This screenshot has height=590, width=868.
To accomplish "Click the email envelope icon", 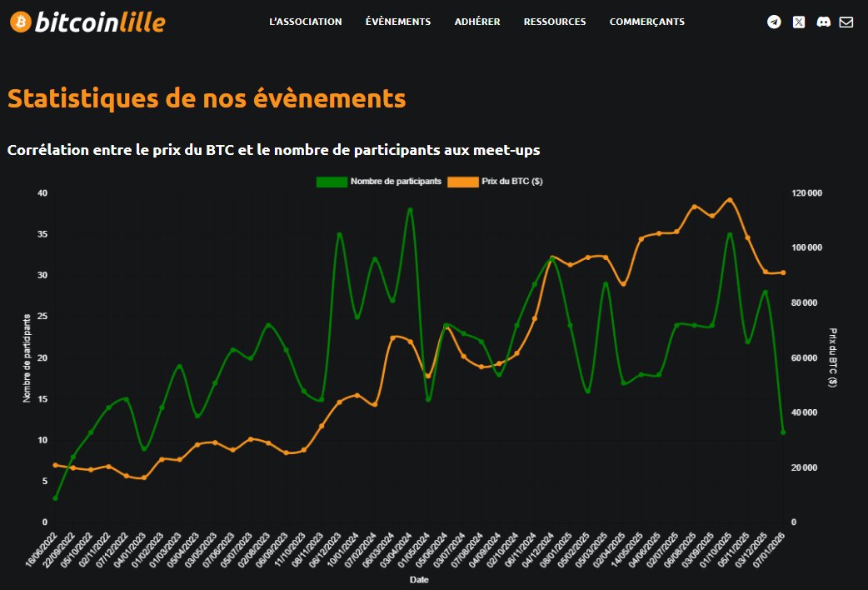I will pos(846,22).
